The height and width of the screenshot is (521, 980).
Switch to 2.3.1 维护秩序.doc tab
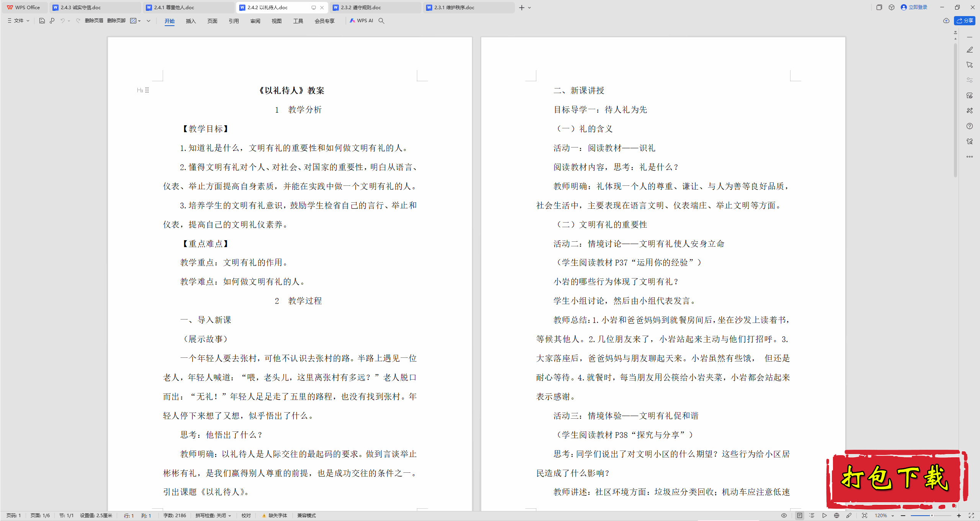469,7
